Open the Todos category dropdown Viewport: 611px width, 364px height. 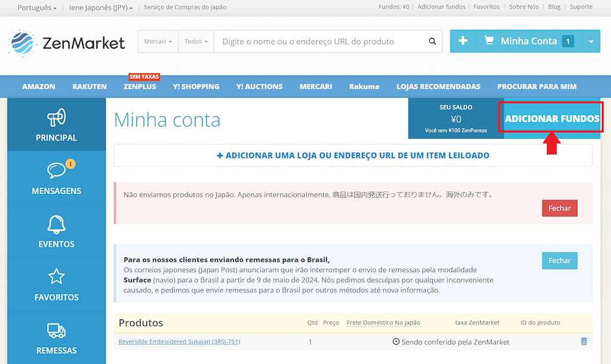click(x=196, y=41)
